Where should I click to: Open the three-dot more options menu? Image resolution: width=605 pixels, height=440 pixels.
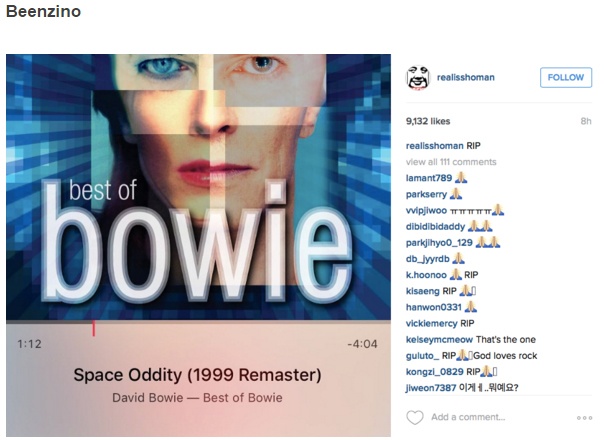click(x=584, y=418)
